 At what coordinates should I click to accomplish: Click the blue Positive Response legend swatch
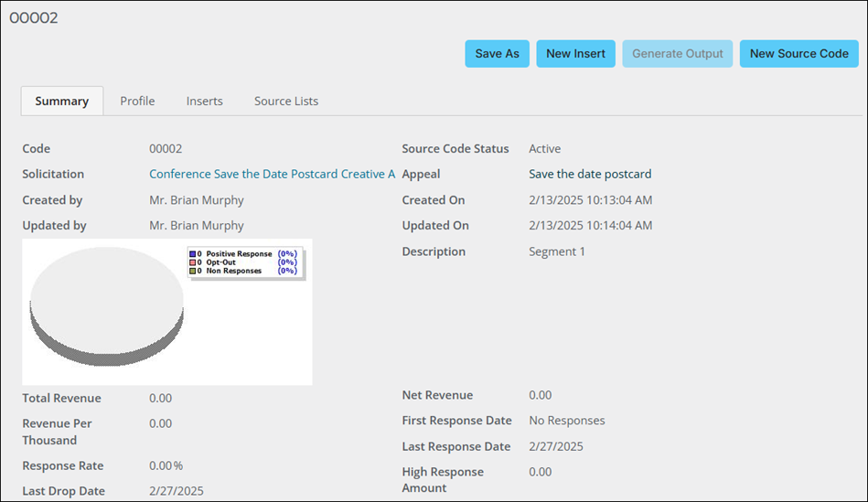[193, 254]
